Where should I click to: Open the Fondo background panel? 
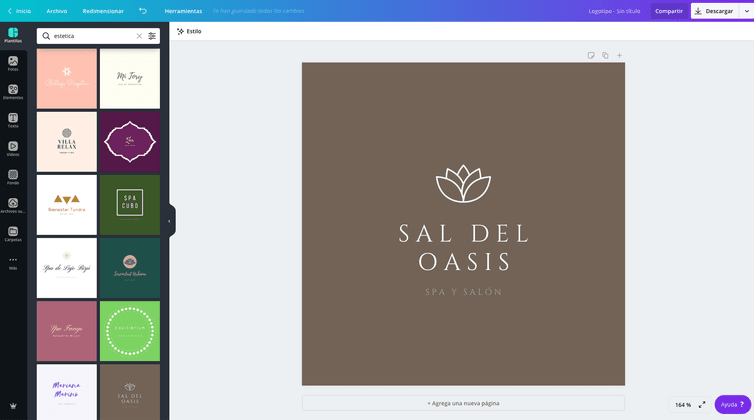click(13, 177)
